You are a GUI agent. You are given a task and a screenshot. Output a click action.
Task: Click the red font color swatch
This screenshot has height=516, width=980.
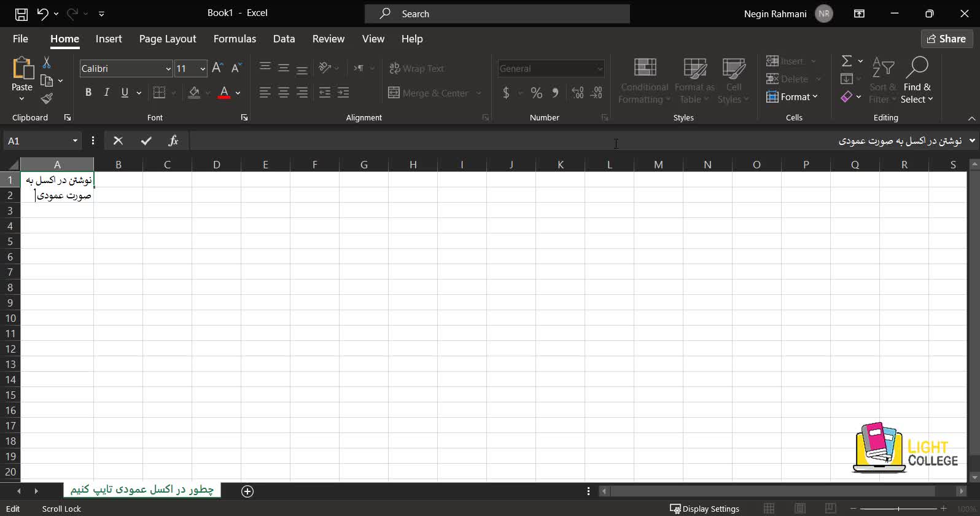[224, 93]
